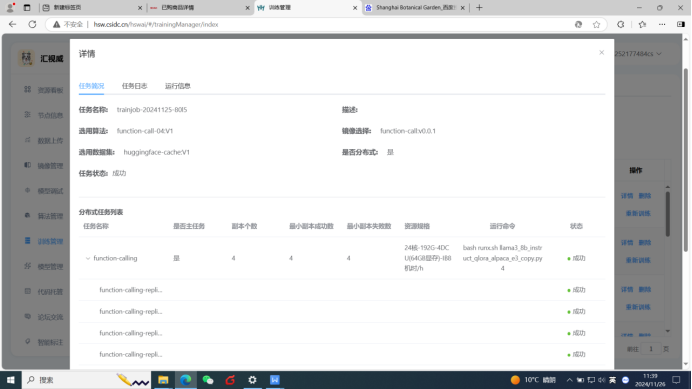Open File Explorer in the taskbar
Image resolution: width=692 pixels, height=389 pixels.
click(x=163, y=380)
